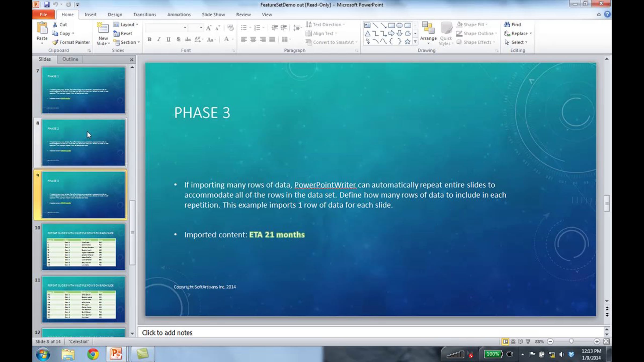
Task: Open the Arrange objects menu
Action: 428,33
